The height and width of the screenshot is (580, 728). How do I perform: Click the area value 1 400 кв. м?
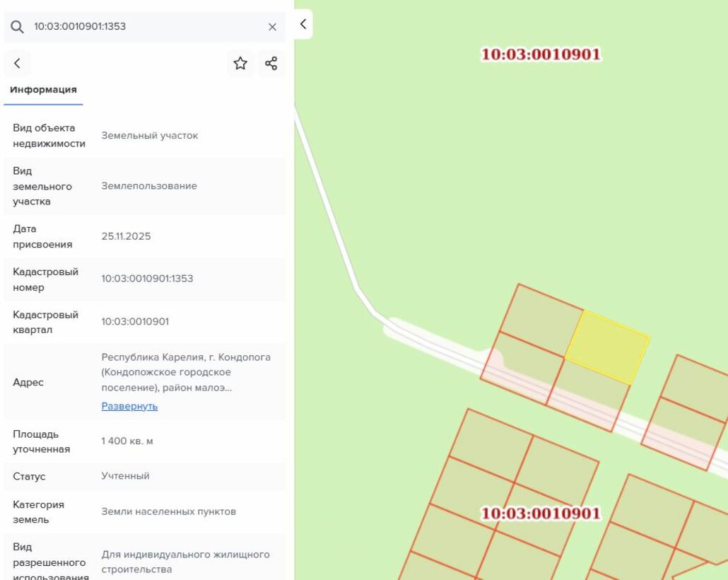pos(127,441)
